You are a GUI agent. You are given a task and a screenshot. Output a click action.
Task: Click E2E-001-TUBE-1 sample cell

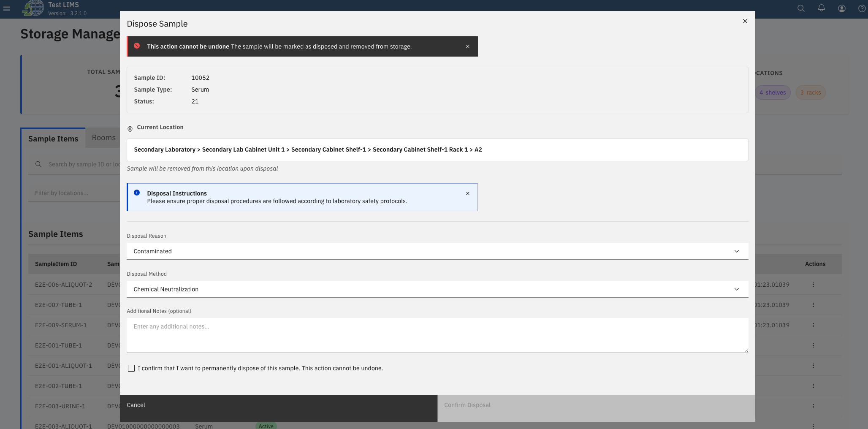(x=58, y=345)
